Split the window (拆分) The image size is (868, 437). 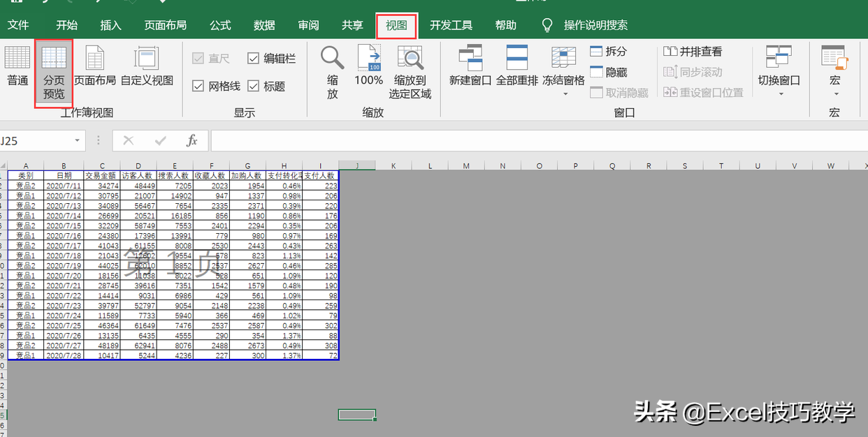click(x=609, y=52)
